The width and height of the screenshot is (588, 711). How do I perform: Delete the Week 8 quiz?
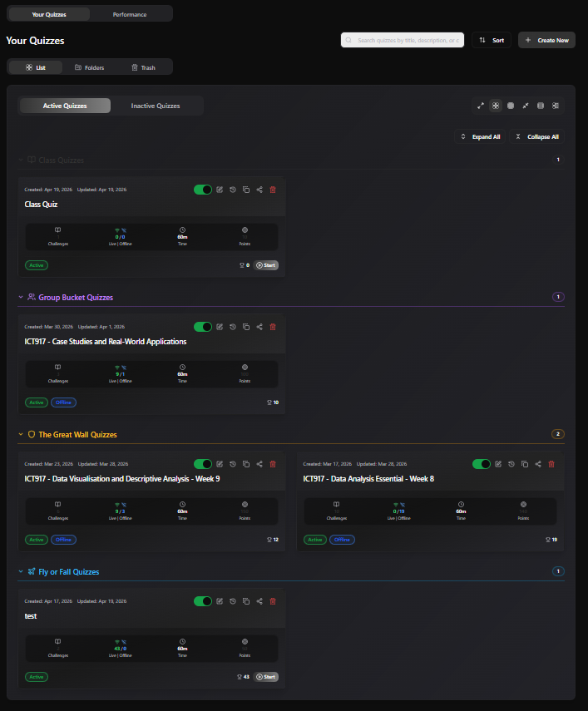[x=551, y=464]
